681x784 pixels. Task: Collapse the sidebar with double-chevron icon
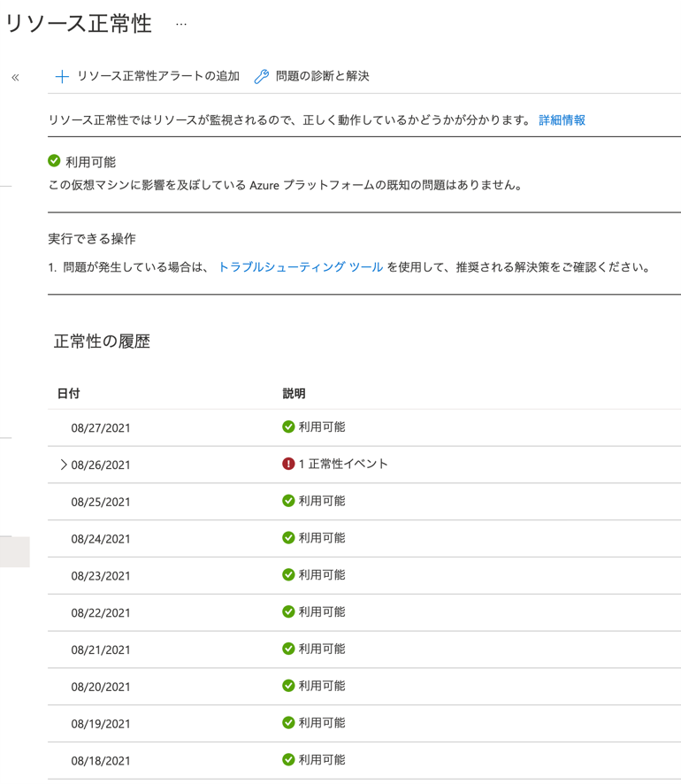(x=16, y=78)
